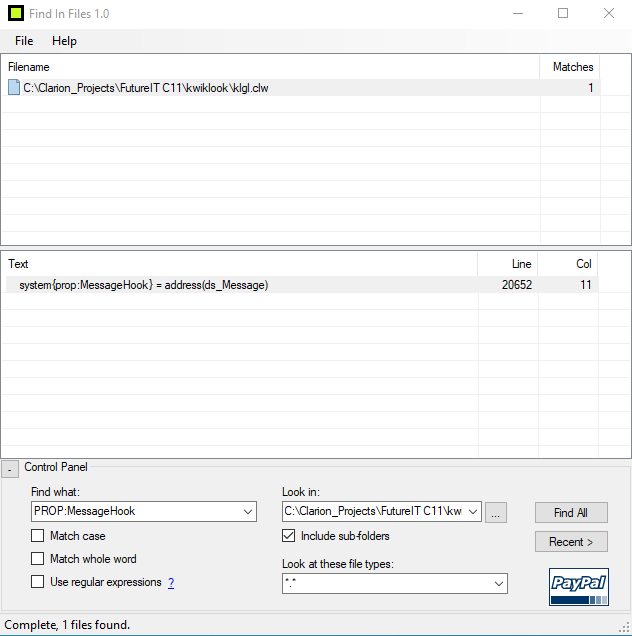
Task: Open the file types dropdown
Action: (498, 583)
